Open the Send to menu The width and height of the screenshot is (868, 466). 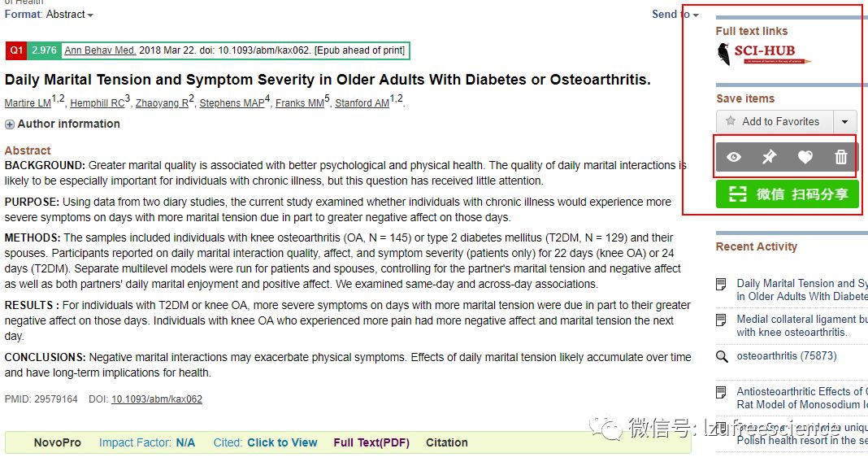[x=675, y=15]
